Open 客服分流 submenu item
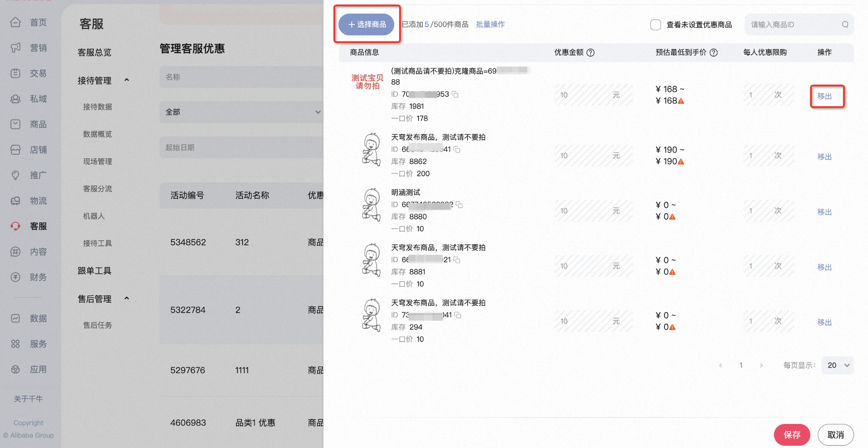 98,189
